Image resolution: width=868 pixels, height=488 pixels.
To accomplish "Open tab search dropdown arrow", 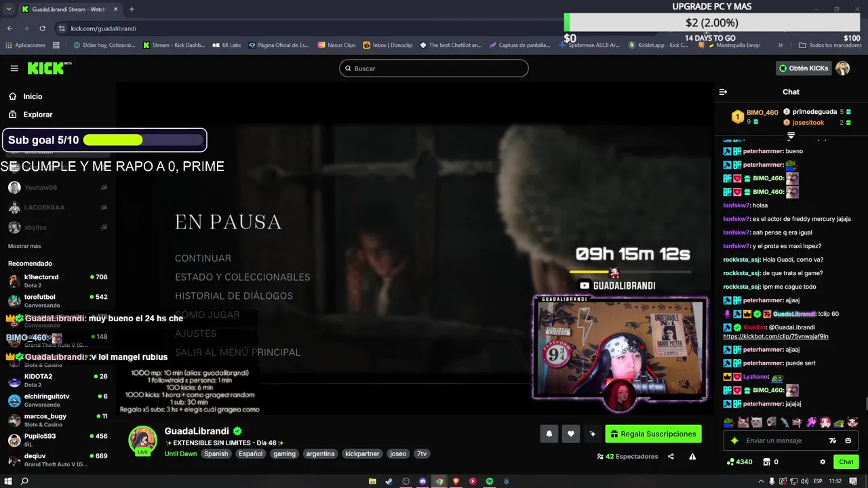I will coord(9,9).
